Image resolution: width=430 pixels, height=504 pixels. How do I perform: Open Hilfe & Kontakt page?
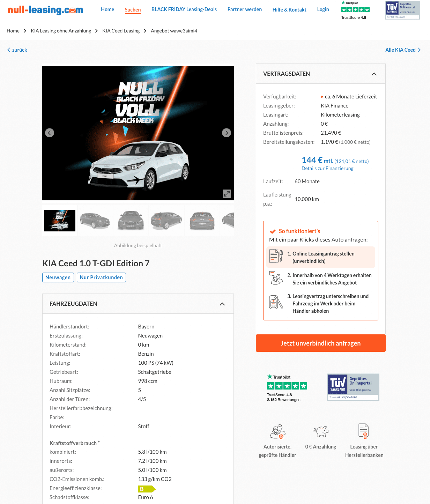pos(289,10)
